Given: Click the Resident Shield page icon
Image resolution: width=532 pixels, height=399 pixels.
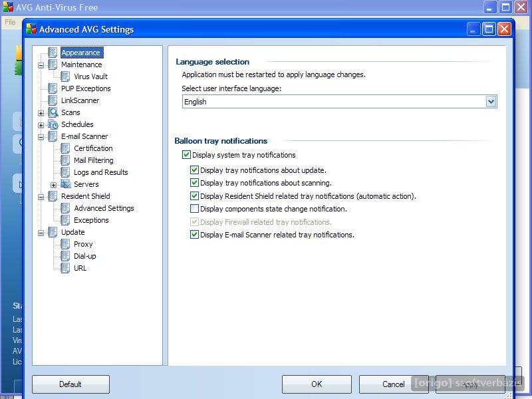Looking at the screenshot, I should pos(53,196).
